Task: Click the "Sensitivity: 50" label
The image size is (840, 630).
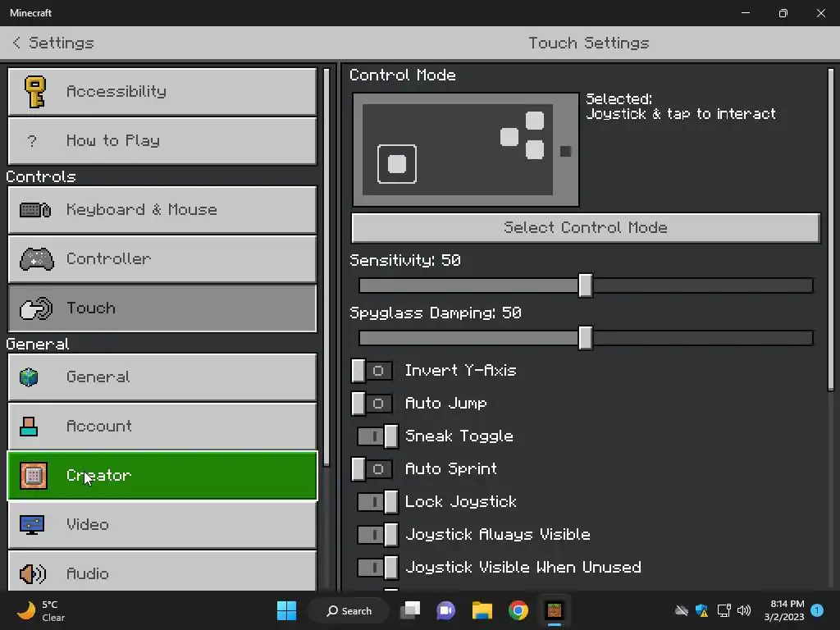Action: click(405, 260)
